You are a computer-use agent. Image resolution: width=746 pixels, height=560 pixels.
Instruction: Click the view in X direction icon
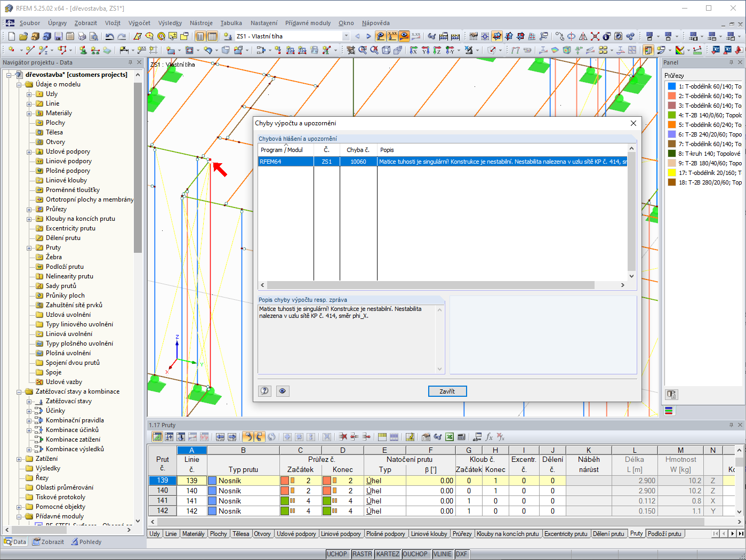pyautogui.click(x=414, y=50)
